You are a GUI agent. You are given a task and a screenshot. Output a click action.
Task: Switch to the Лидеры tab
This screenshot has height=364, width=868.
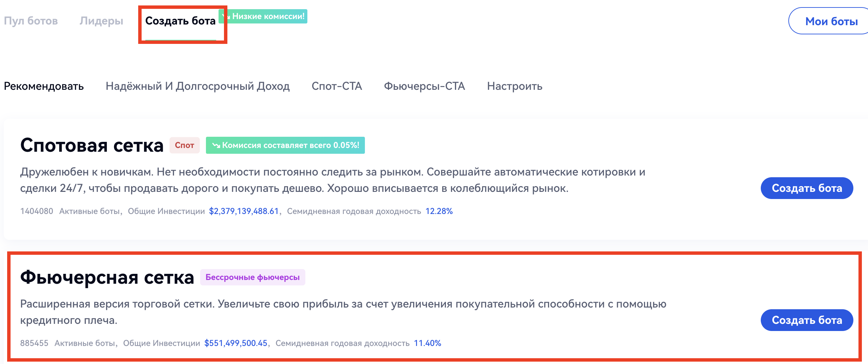click(101, 21)
